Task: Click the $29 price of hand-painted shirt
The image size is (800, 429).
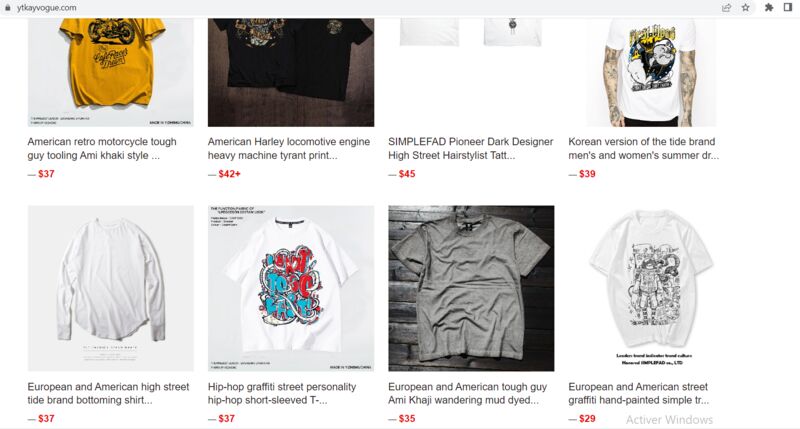Action: [587, 419]
